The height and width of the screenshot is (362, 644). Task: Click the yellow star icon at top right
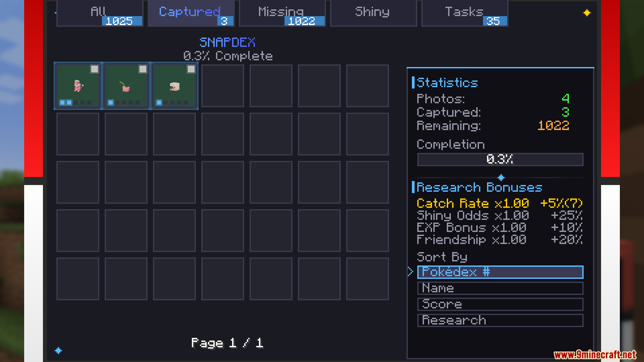point(587,13)
